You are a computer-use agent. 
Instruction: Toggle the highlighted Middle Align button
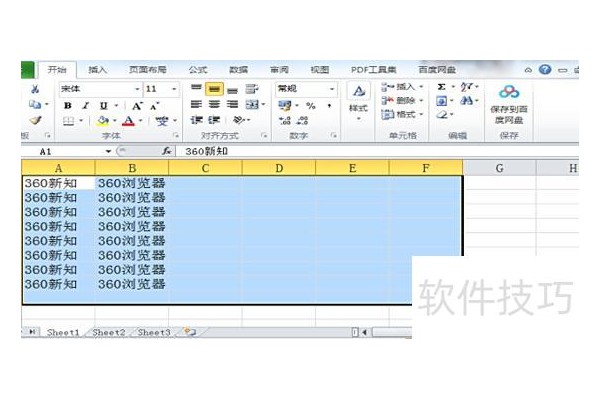click(214, 89)
